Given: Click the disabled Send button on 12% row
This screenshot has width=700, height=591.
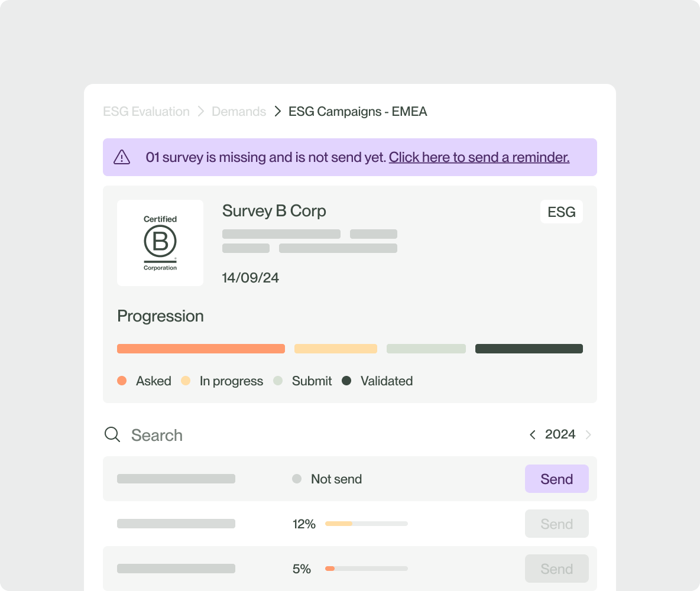Looking at the screenshot, I should coord(556,524).
